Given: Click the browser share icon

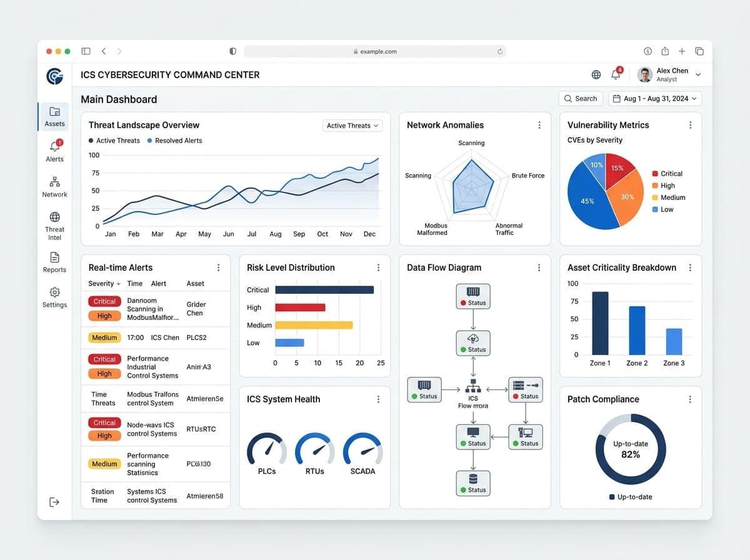Looking at the screenshot, I should [665, 51].
